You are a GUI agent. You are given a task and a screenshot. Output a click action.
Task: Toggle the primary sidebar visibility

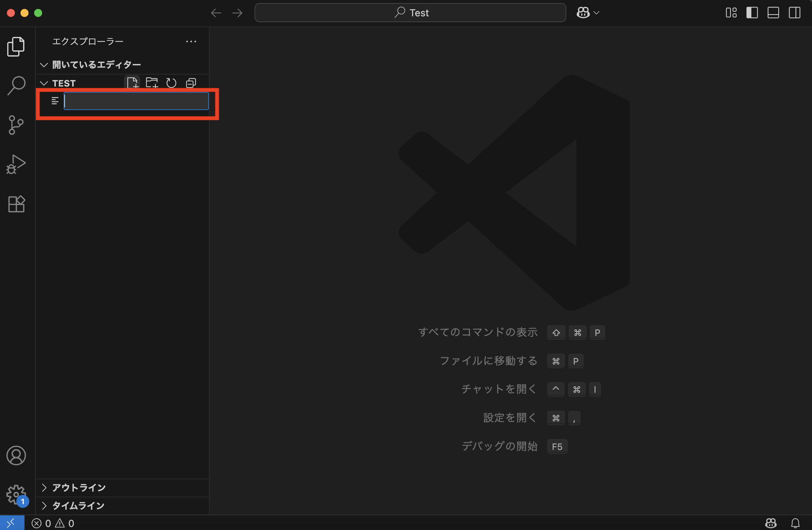(752, 13)
